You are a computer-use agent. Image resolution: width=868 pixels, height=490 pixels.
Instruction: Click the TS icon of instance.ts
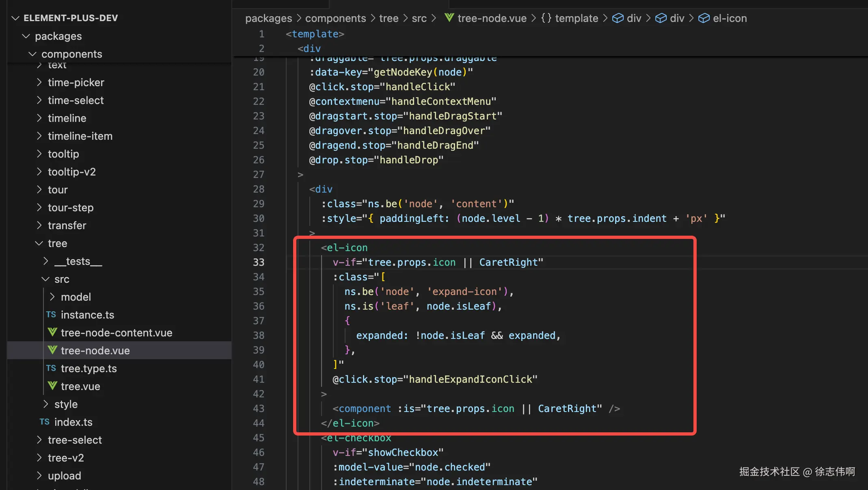(51, 314)
